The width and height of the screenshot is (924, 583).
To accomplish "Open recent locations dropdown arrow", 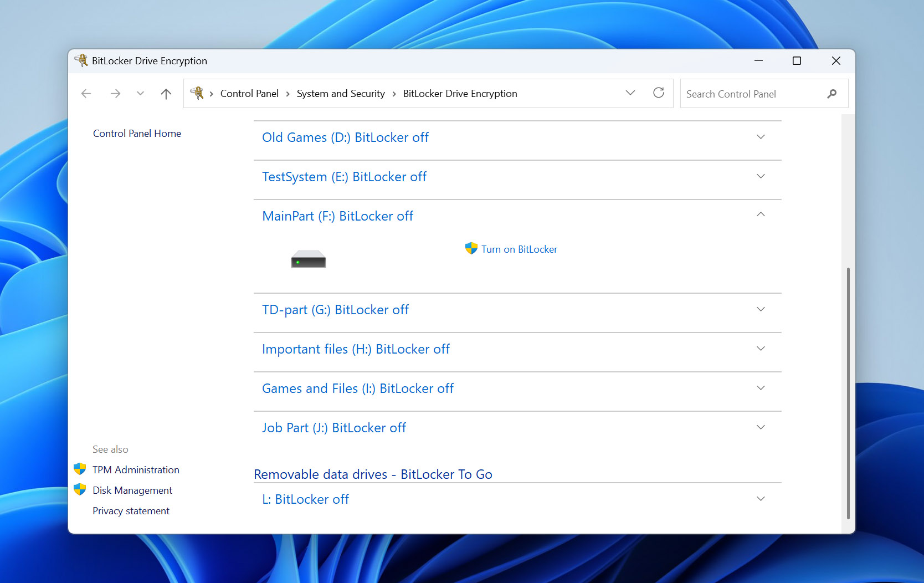I will pos(140,94).
